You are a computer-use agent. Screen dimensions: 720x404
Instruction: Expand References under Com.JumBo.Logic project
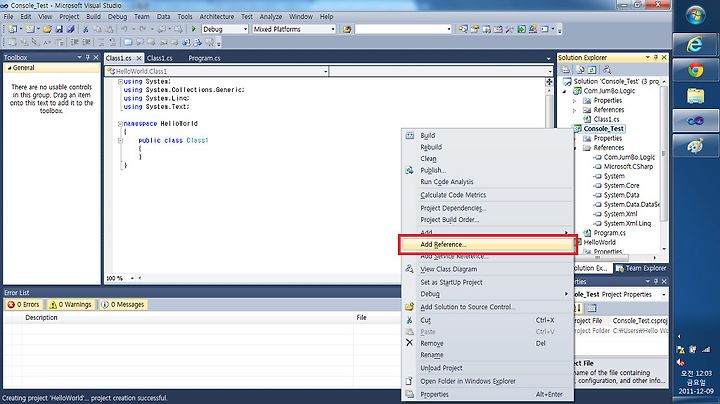click(574, 110)
